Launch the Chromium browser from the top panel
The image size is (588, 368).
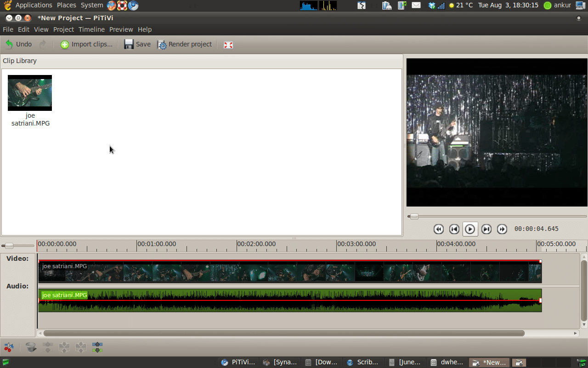pos(133,6)
